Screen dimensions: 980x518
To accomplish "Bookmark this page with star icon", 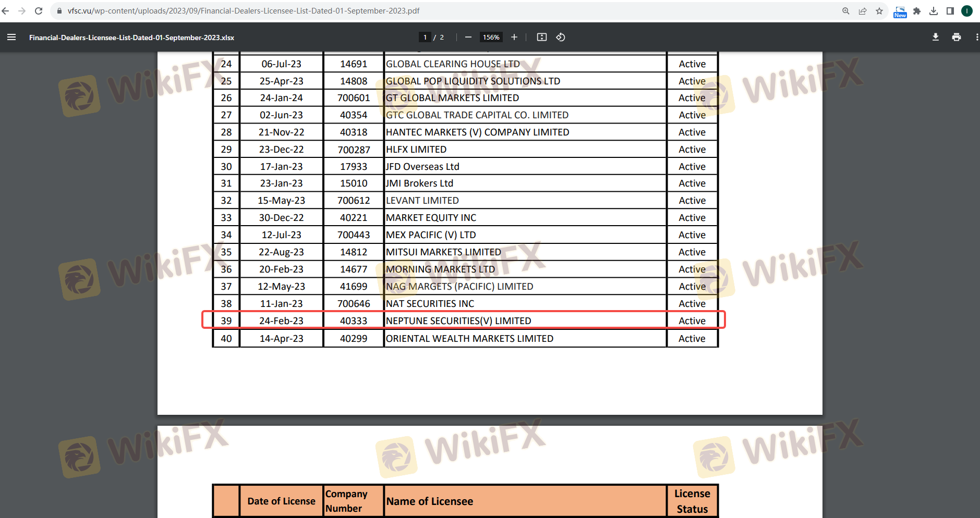I will 879,11.
